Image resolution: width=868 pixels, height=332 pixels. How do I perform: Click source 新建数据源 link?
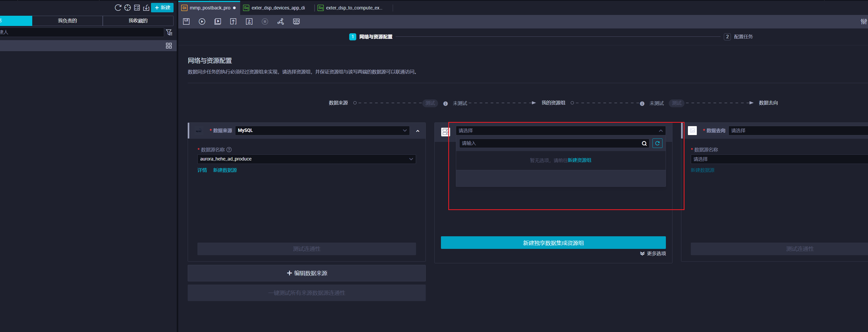pyautogui.click(x=225, y=170)
